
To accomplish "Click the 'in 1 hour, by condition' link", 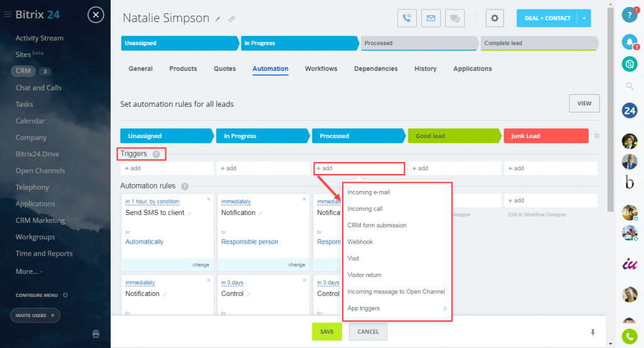I will (x=152, y=202).
